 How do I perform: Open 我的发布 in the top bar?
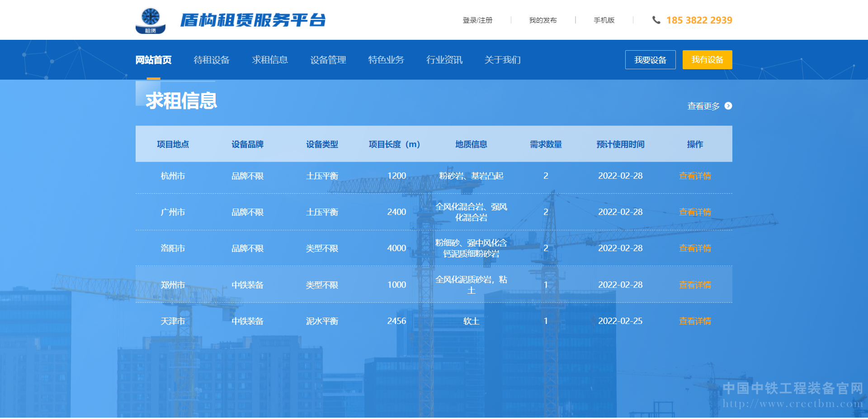click(x=542, y=20)
